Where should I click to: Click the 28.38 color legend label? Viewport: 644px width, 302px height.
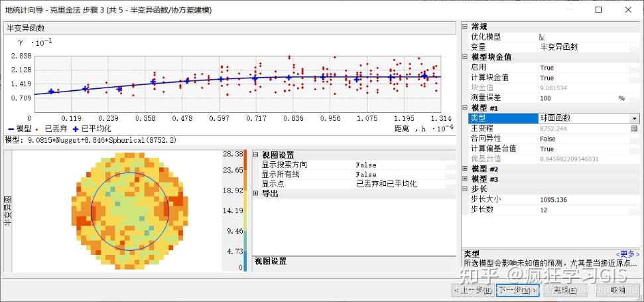[x=233, y=154]
